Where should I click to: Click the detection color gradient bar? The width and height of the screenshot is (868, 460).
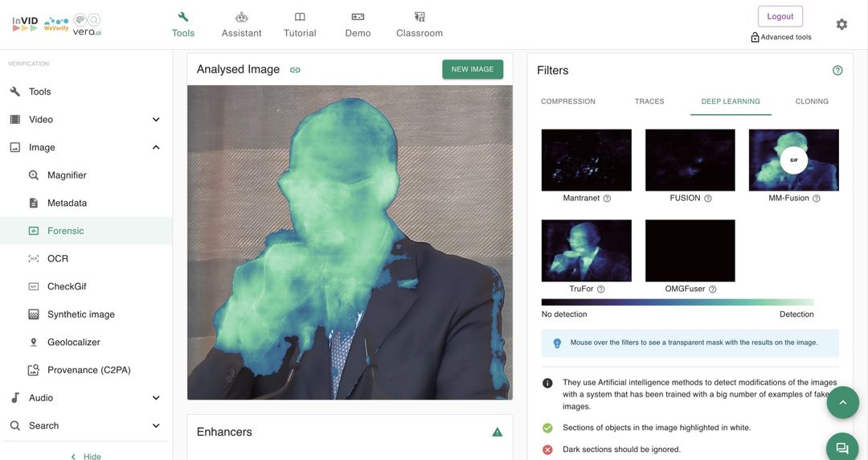[678, 302]
